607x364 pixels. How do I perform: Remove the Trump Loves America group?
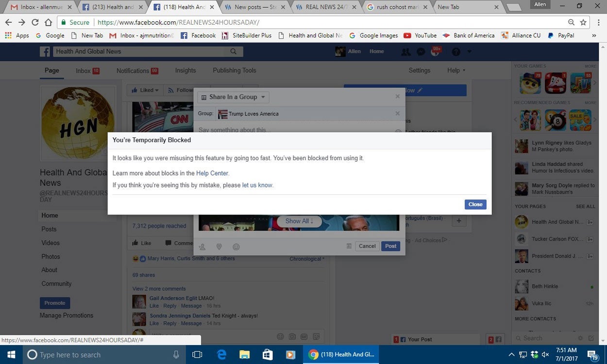[x=397, y=114]
